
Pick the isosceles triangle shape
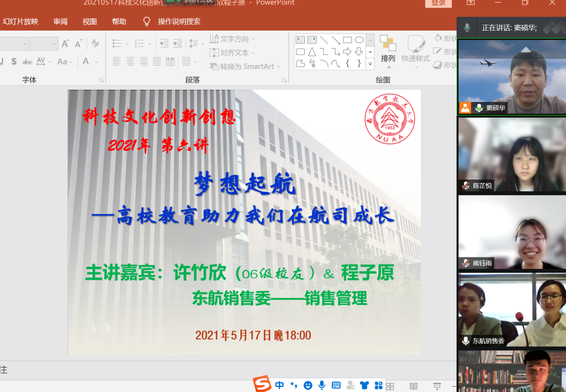click(x=312, y=52)
